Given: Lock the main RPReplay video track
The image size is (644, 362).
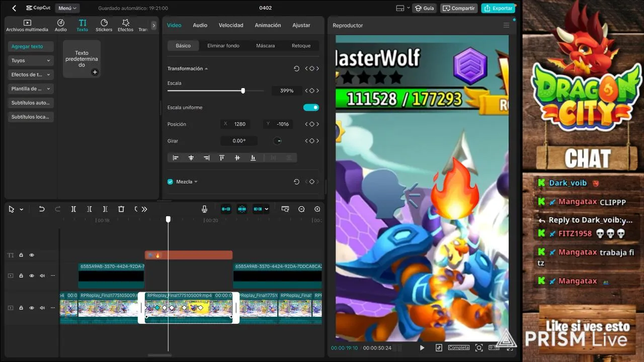Looking at the screenshot, I should point(21,308).
